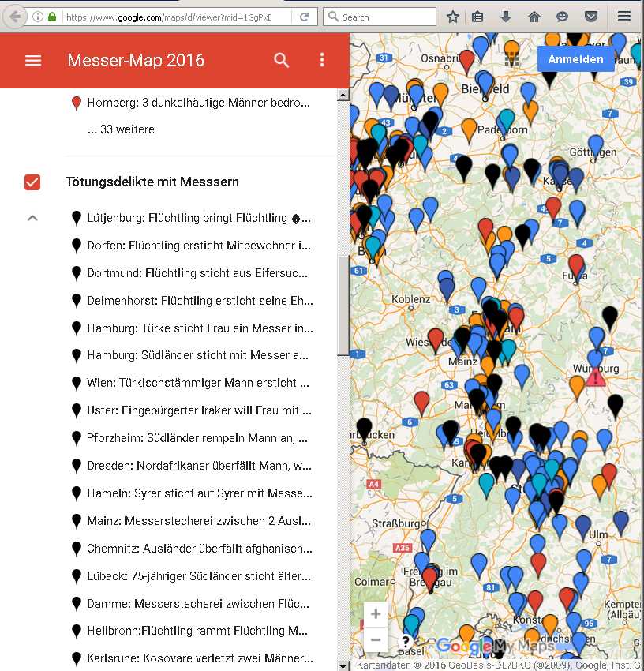Open the downloads arrow in the browser toolbar

tap(506, 17)
